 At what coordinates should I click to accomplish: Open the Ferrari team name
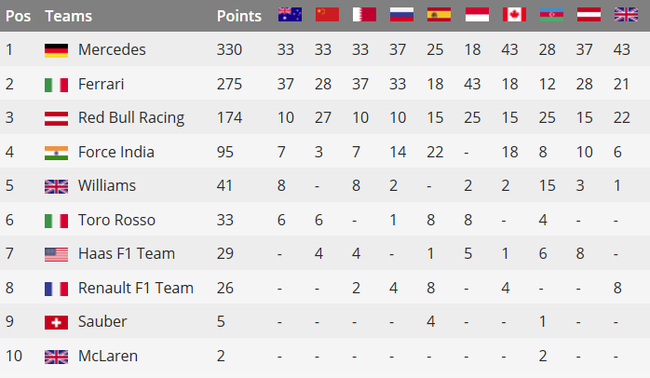(101, 84)
